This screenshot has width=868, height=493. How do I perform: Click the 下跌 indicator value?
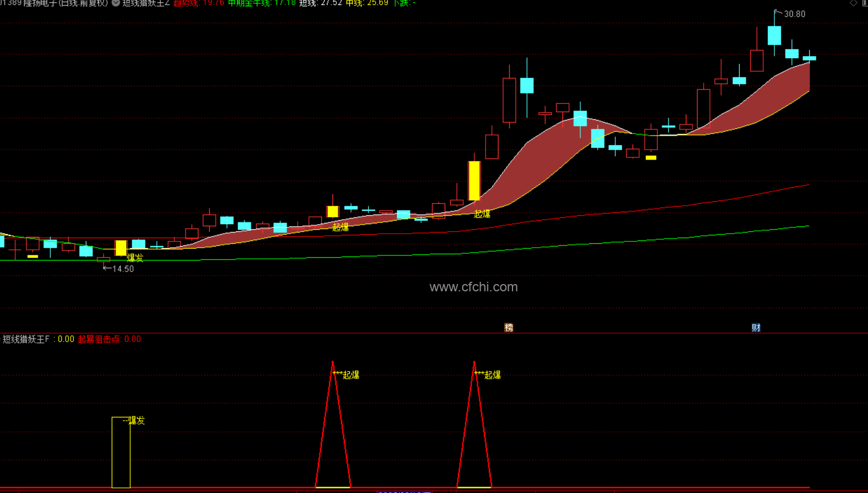coord(404,3)
